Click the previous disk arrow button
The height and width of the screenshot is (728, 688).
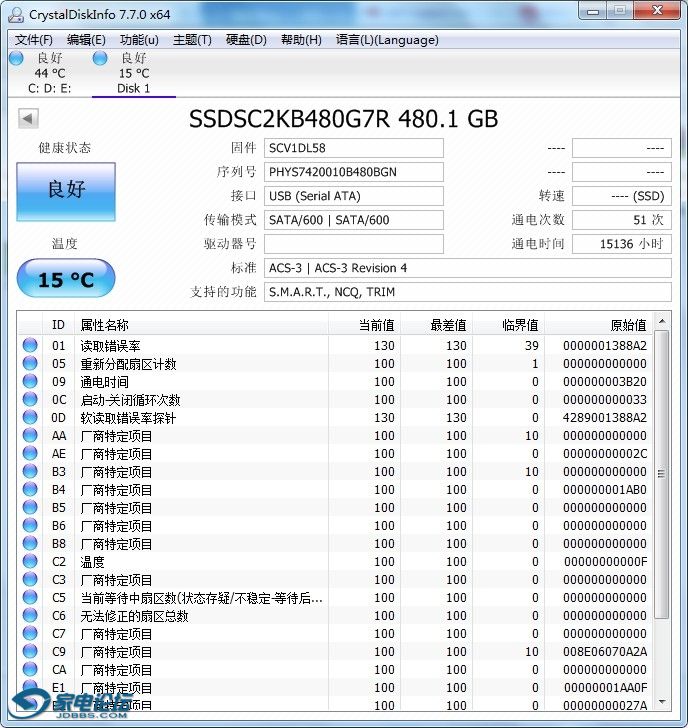coord(28,118)
